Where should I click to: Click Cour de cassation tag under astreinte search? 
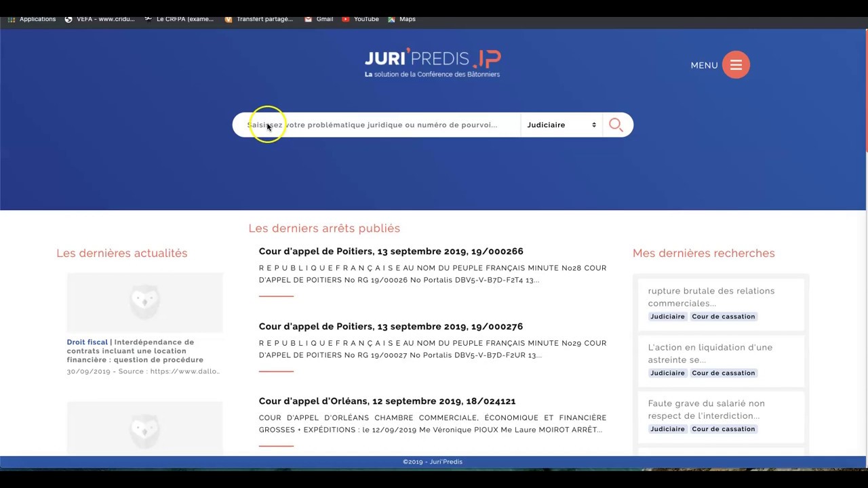[724, 373]
